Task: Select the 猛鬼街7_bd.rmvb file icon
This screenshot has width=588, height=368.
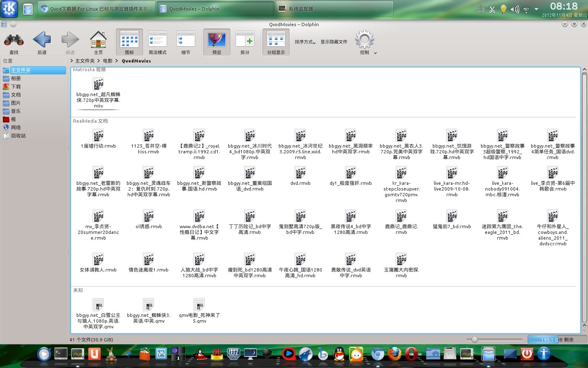Action: tap(452, 216)
